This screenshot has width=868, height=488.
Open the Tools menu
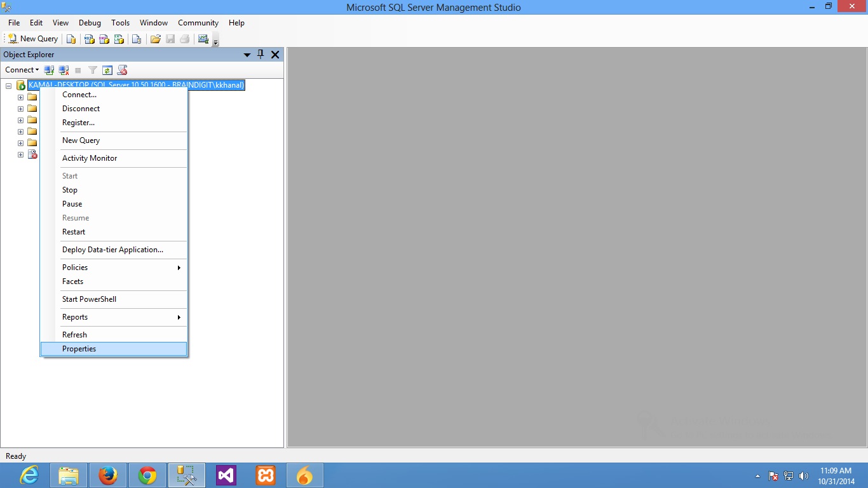click(x=121, y=23)
